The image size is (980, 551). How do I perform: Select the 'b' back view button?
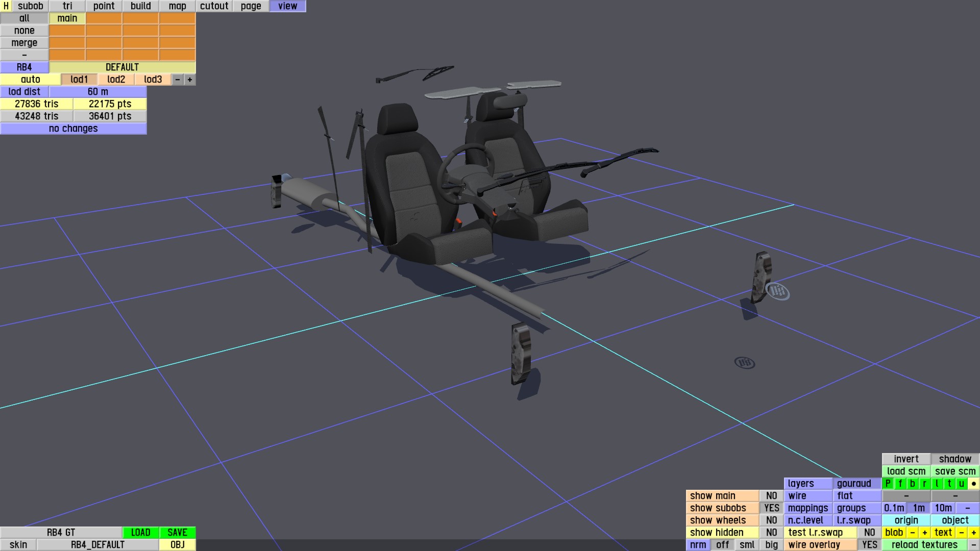pos(912,484)
